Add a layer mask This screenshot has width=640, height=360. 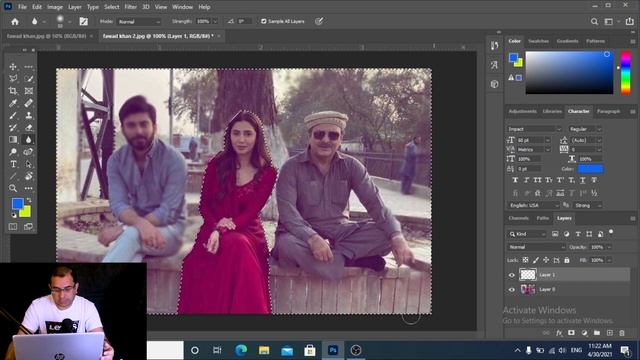(x=571, y=333)
